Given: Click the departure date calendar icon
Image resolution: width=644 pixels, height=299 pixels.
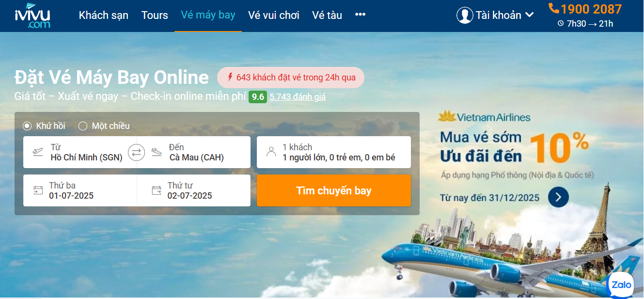Looking at the screenshot, I should (x=38, y=190).
